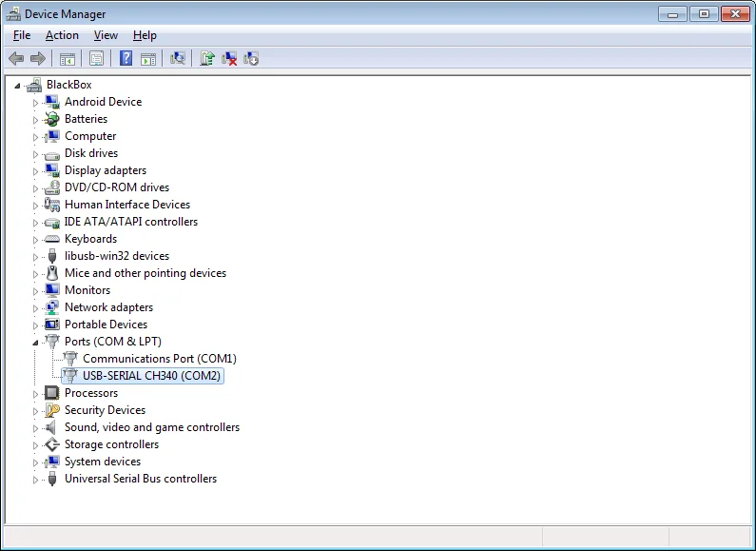
Task: Maximize the Device Manager window
Action: point(704,14)
